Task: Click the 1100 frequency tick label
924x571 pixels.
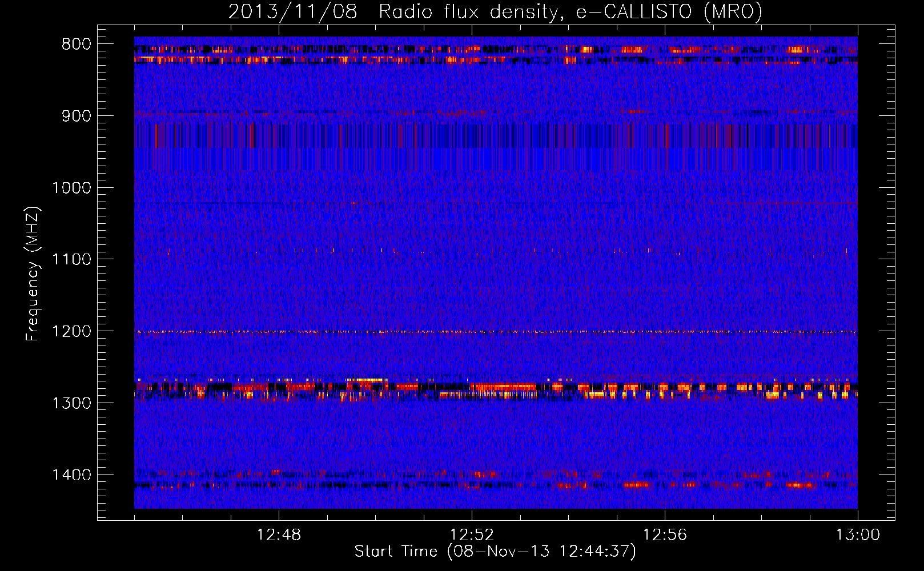Action: coord(71,260)
